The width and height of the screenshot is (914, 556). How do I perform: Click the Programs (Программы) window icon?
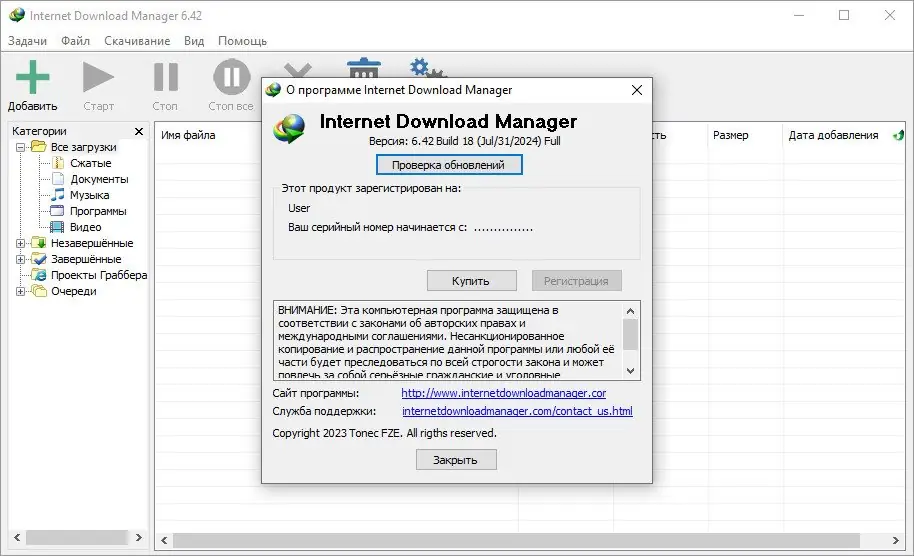point(57,211)
